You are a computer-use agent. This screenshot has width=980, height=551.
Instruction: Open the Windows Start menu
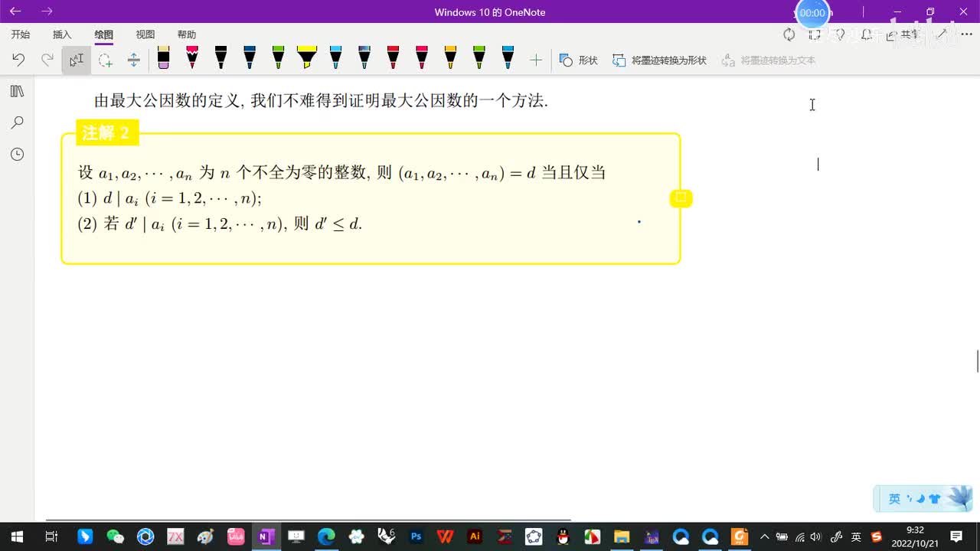coord(17,536)
